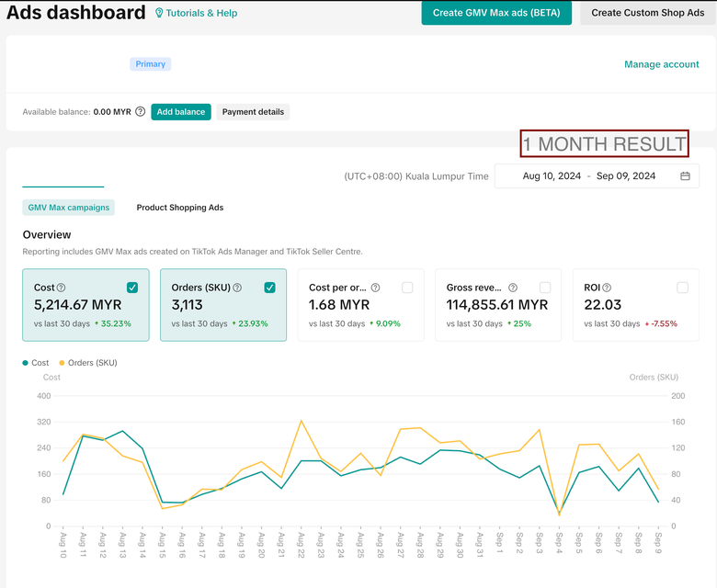Open Manage account link
This screenshot has width=717, height=588.
(661, 64)
